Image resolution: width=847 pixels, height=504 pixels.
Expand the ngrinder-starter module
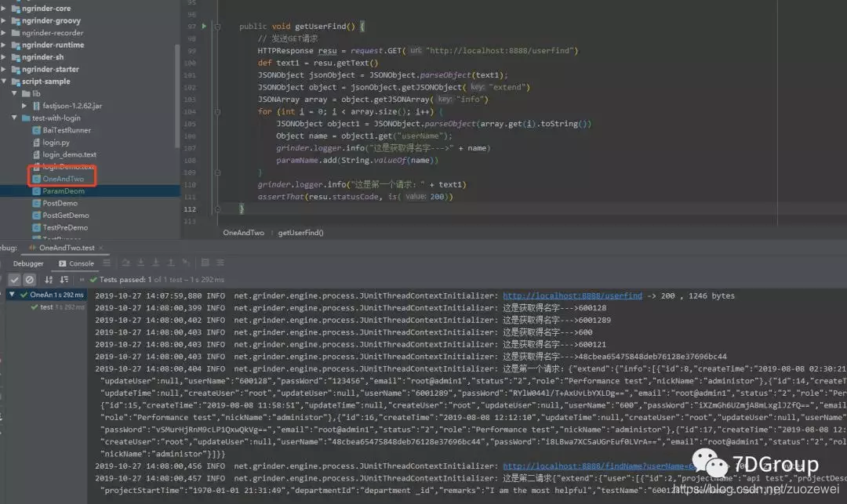click(x=4, y=69)
